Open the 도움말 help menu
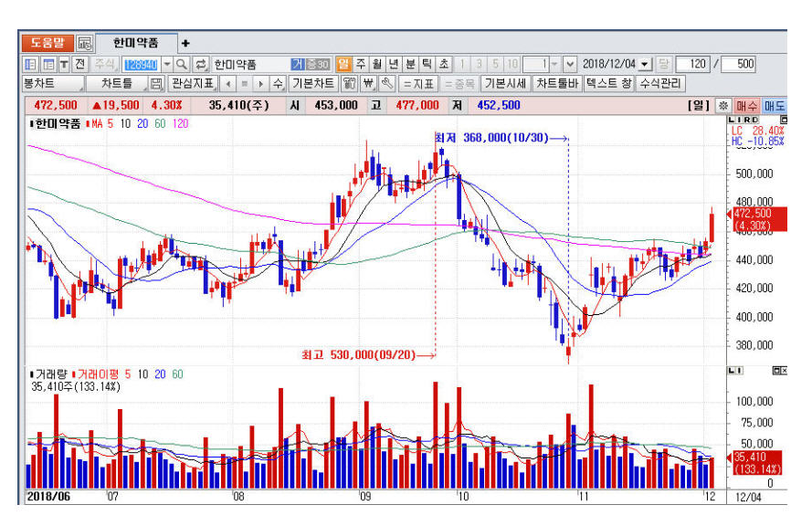812x526 pixels. pyautogui.click(x=46, y=43)
